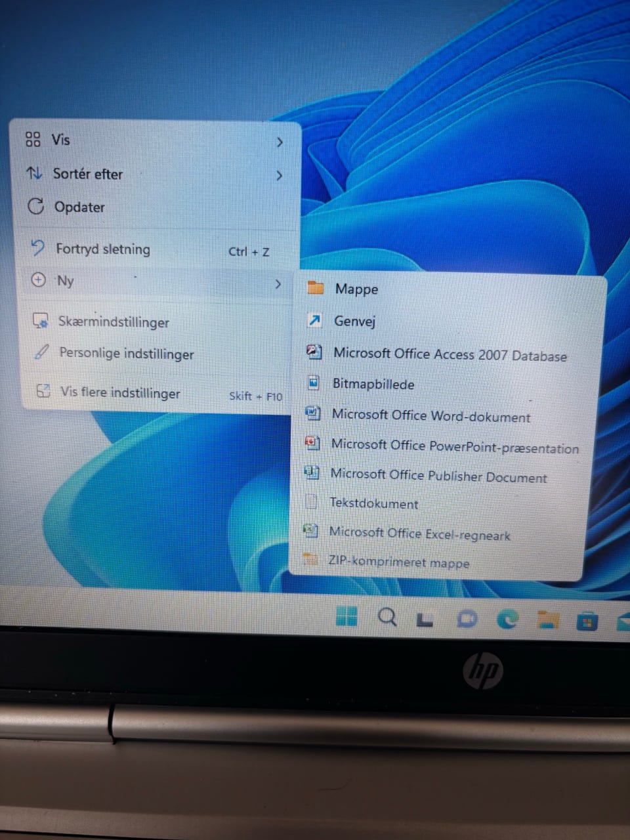This screenshot has height=840, width=630.
Task: Click the Fortryd sletning undo icon
Action: click(x=38, y=248)
